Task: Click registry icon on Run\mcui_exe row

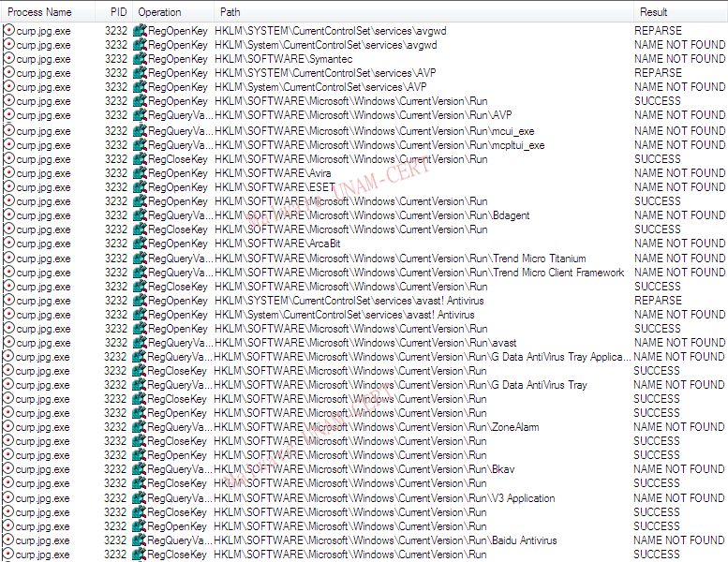Action: (x=140, y=131)
